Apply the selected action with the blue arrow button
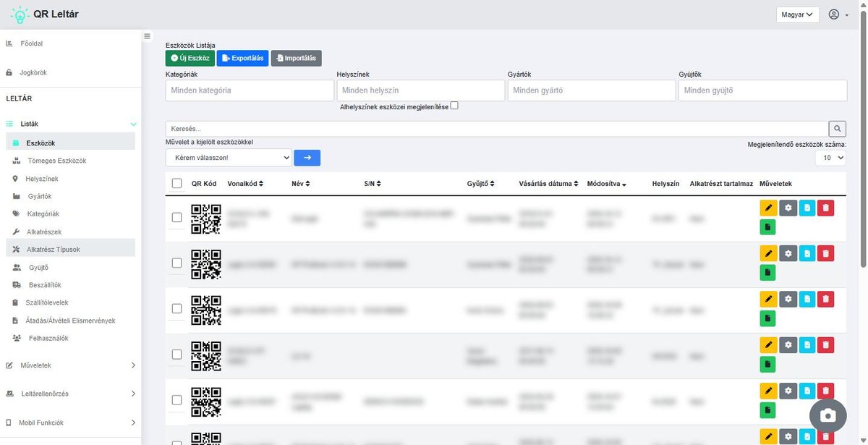This screenshot has width=868, height=445. point(307,157)
